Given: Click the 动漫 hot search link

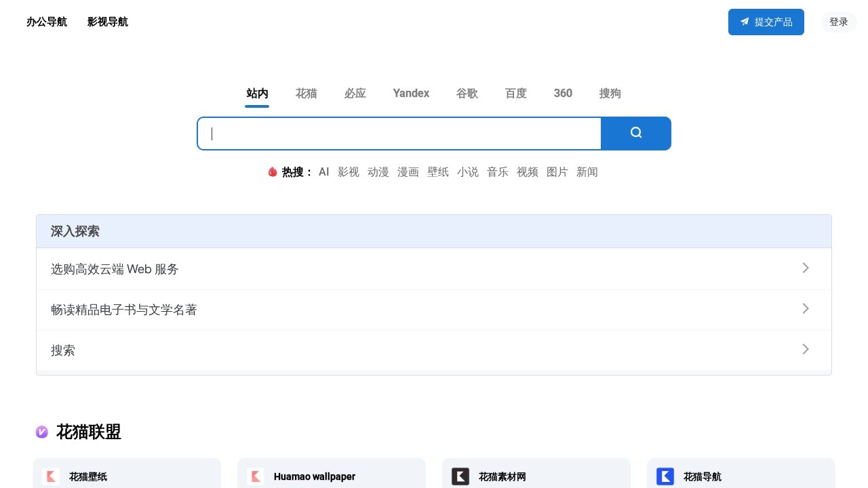Looking at the screenshot, I should [x=378, y=172].
